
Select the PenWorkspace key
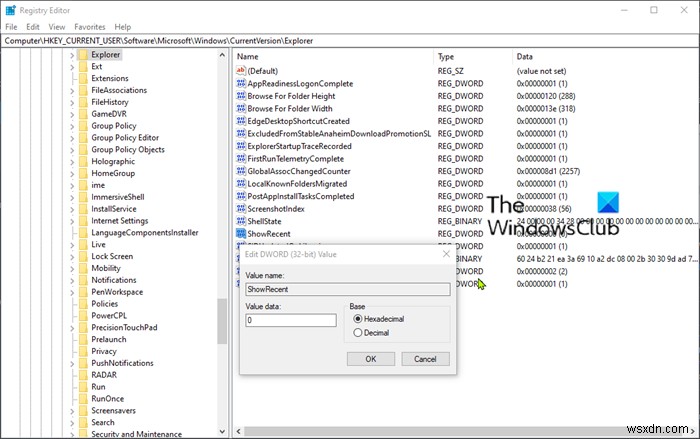click(117, 292)
